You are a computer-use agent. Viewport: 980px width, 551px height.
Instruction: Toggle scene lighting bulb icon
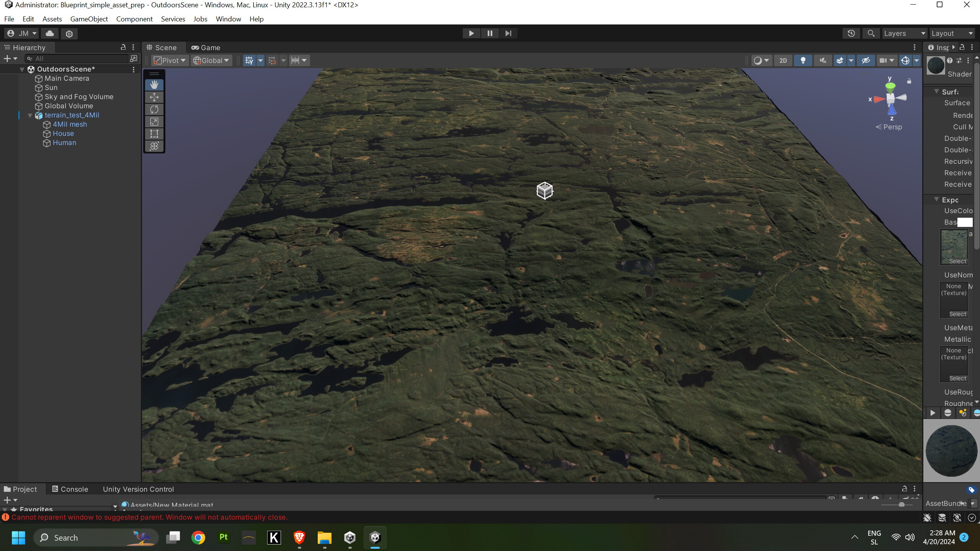tap(803, 60)
